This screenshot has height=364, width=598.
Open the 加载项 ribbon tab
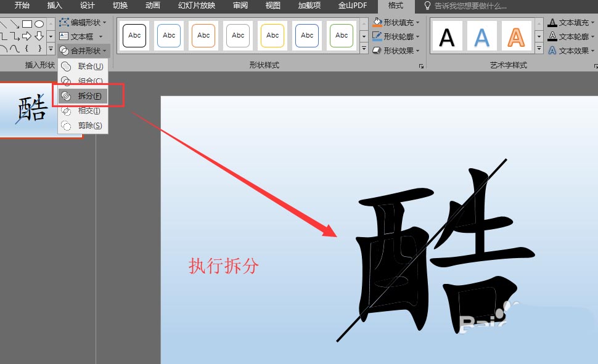(309, 6)
